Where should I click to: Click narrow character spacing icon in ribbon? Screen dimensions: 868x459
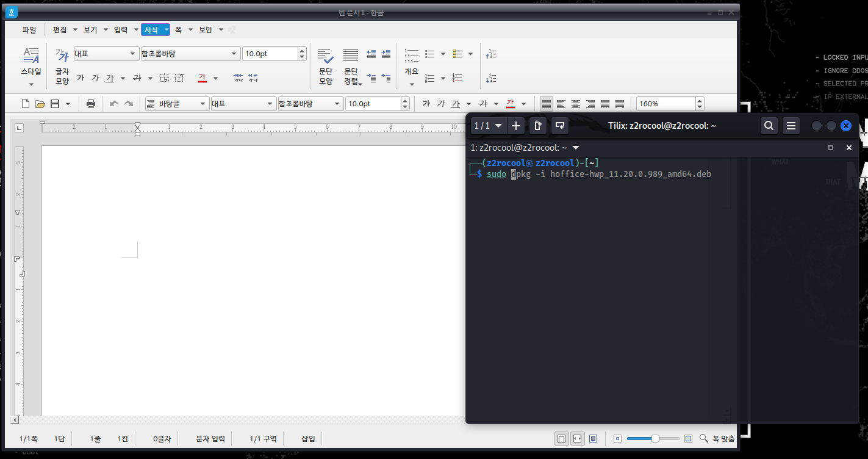pyautogui.click(x=239, y=78)
